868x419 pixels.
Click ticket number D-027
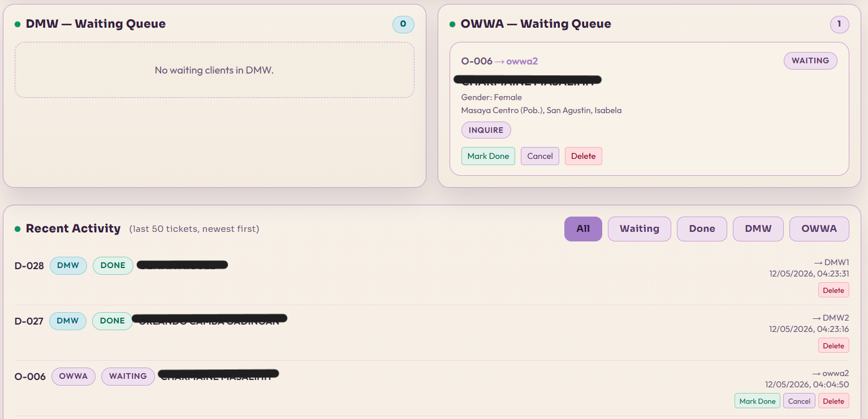click(x=29, y=321)
